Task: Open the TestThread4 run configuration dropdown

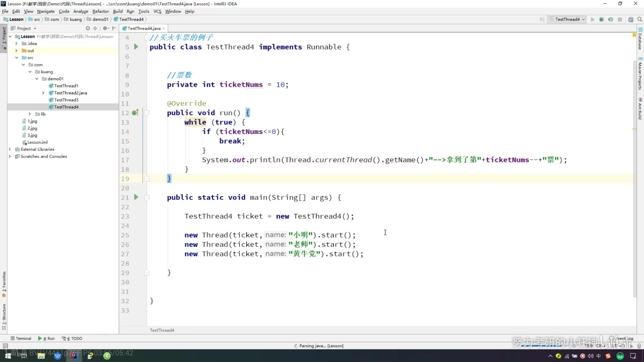Action: click(x=567, y=19)
